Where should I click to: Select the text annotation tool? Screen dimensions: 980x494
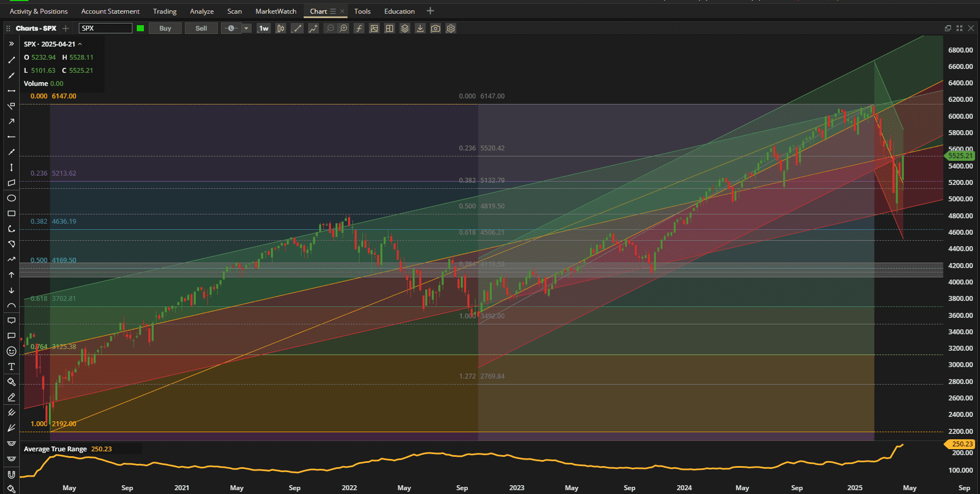pyautogui.click(x=11, y=367)
